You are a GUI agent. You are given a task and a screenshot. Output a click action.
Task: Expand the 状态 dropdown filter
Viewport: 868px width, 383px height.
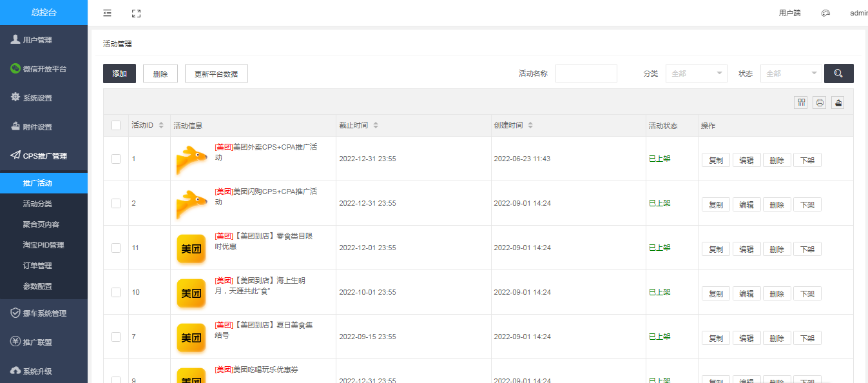coord(791,74)
